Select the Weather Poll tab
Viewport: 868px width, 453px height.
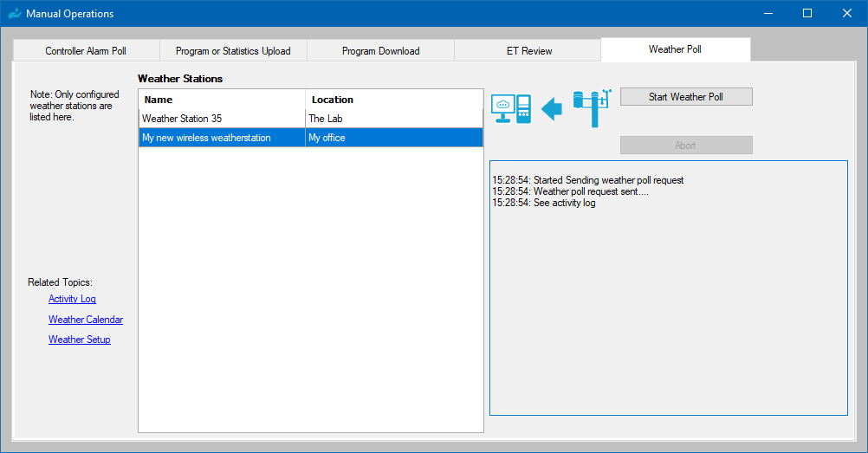coord(675,49)
